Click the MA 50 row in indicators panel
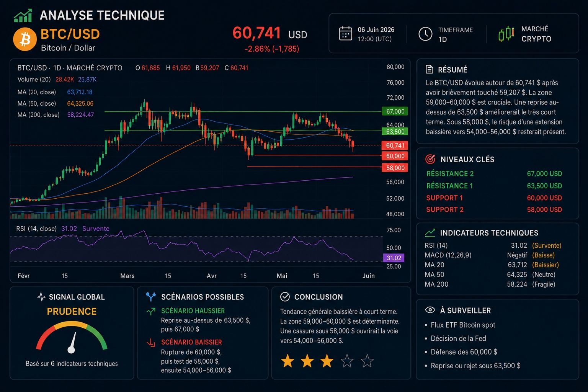 [x=490, y=274]
